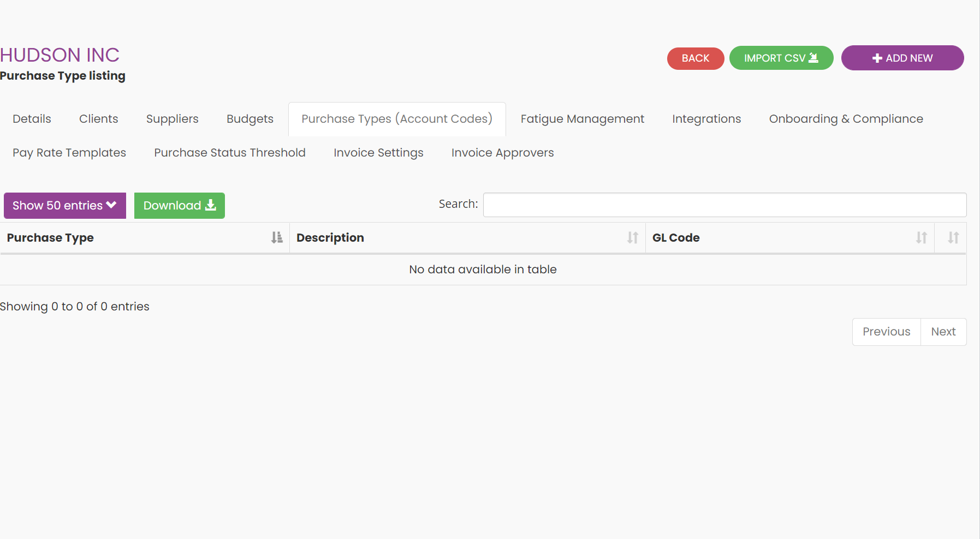Go to Previous page of entries
The width and height of the screenshot is (980, 539).
click(887, 332)
